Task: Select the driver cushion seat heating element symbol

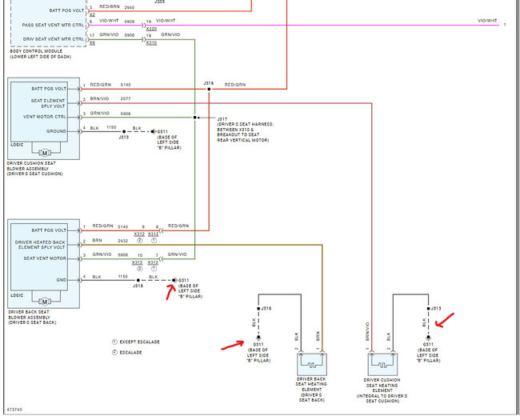Action: point(382,364)
